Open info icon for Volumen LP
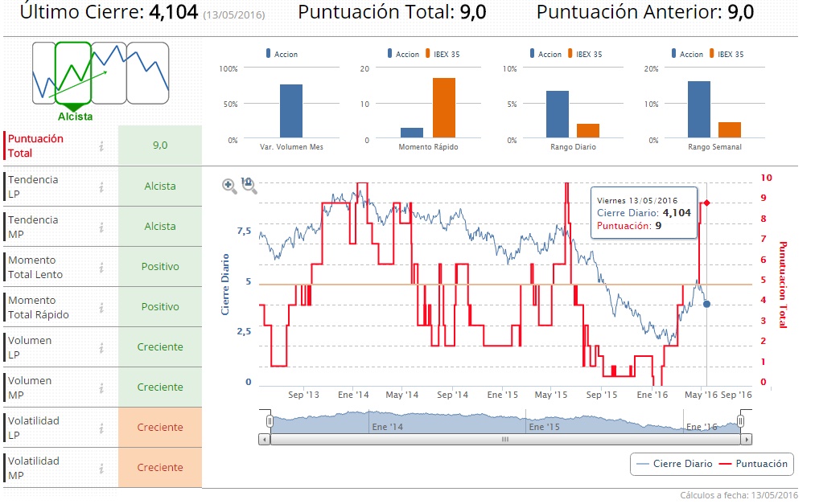Viewport: 815px width, 504px height. tap(101, 348)
